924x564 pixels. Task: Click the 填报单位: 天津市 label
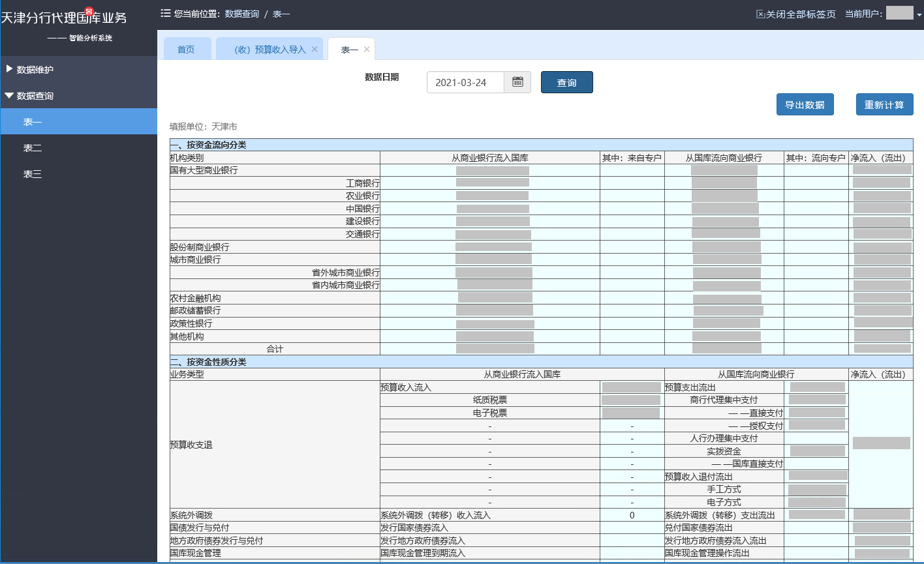pyautogui.click(x=204, y=126)
